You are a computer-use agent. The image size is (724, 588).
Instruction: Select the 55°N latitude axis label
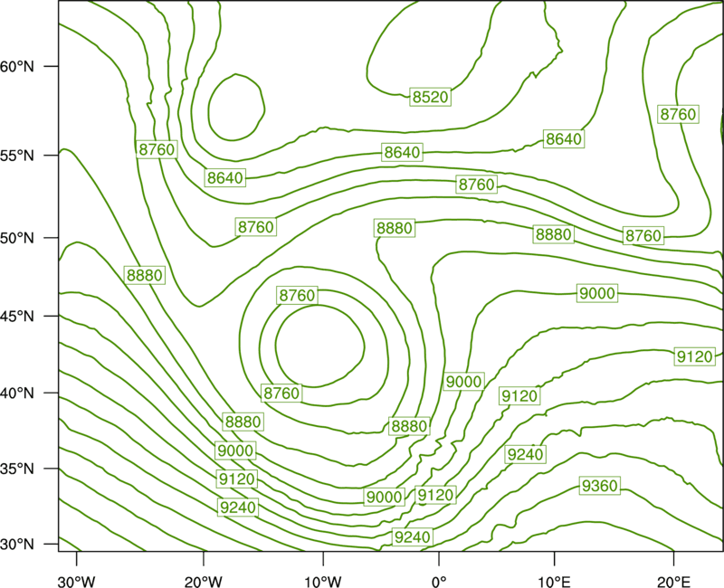17,156
